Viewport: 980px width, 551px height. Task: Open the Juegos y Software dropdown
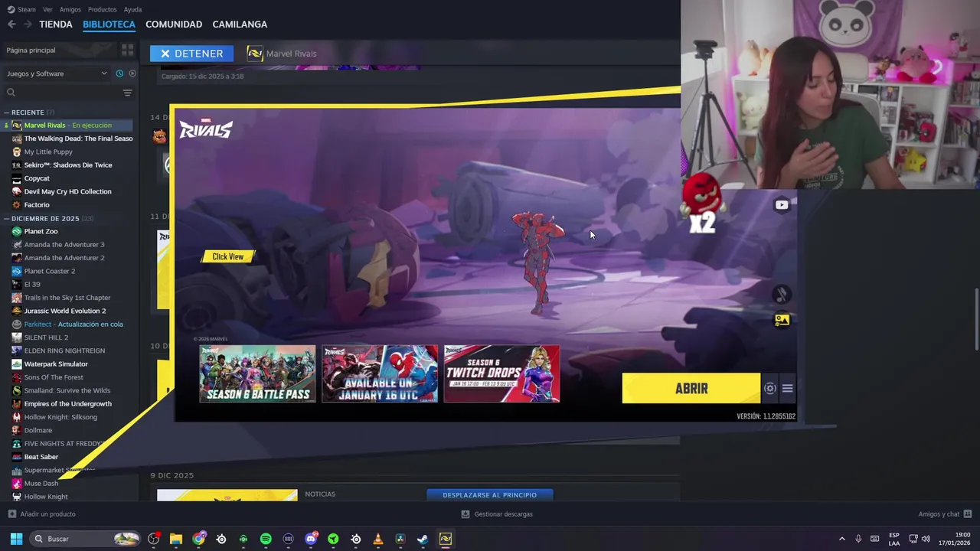[57, 73]
